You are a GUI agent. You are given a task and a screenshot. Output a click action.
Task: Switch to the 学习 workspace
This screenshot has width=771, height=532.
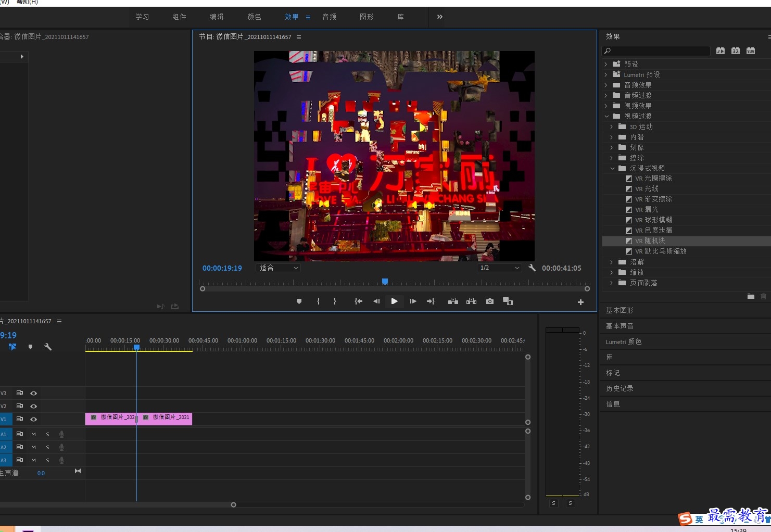tap(142, 17)
